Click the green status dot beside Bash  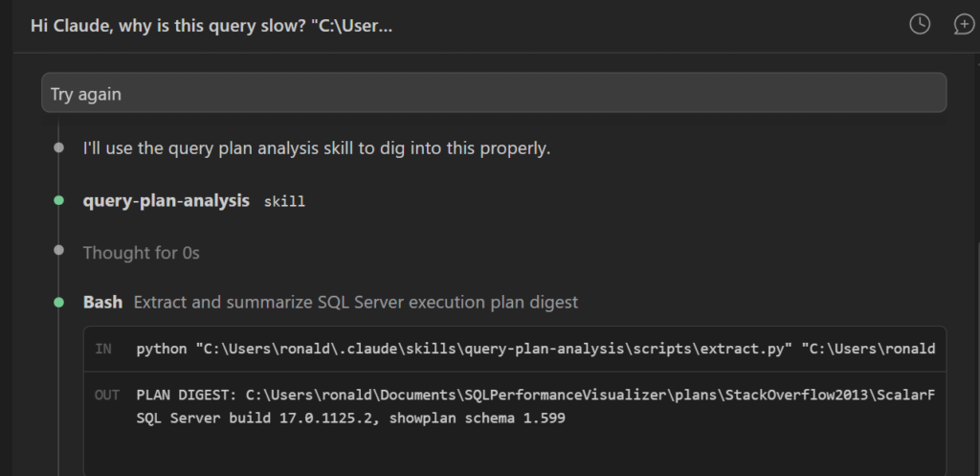point(58,303)
